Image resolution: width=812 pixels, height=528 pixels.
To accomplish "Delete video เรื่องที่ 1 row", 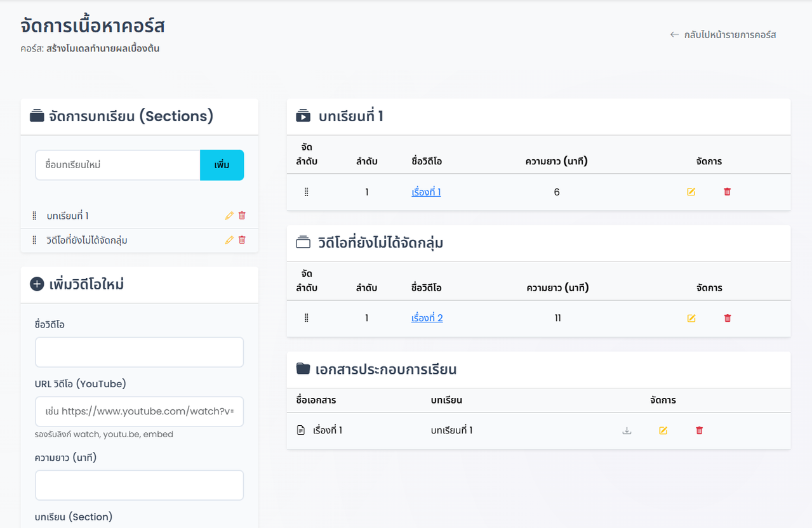I will coord(728,192).
